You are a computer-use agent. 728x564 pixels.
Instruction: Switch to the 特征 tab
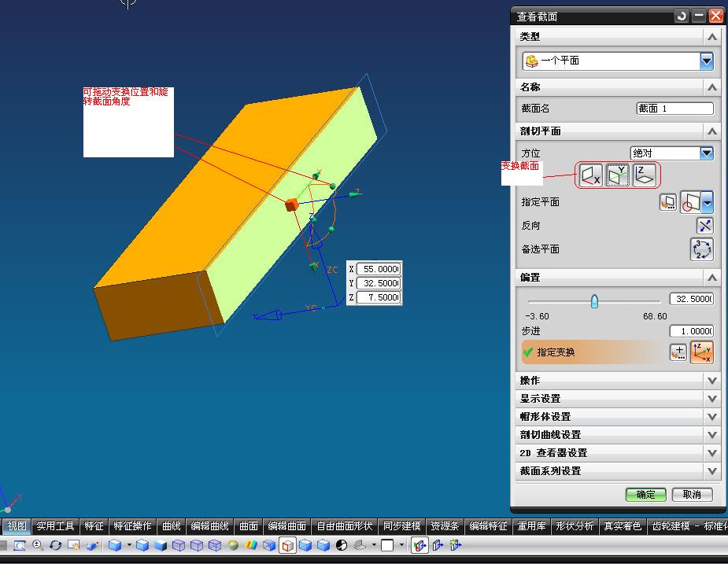click(94, 526)
